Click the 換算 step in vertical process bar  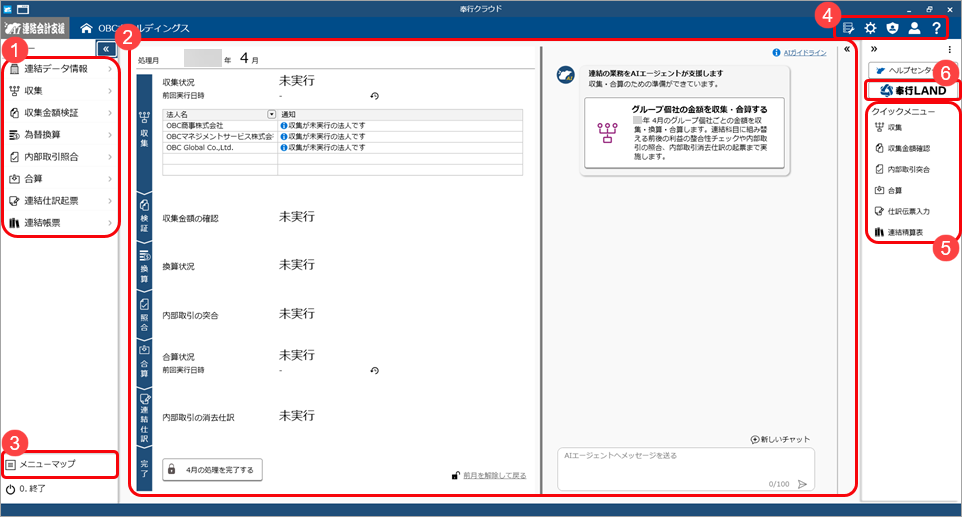click(x=144, y=266)
